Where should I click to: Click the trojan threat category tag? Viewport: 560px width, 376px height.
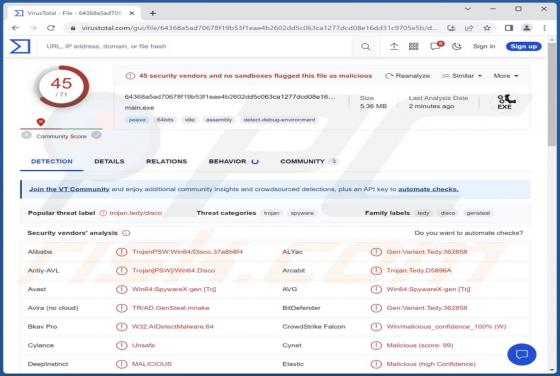point(271,213)
